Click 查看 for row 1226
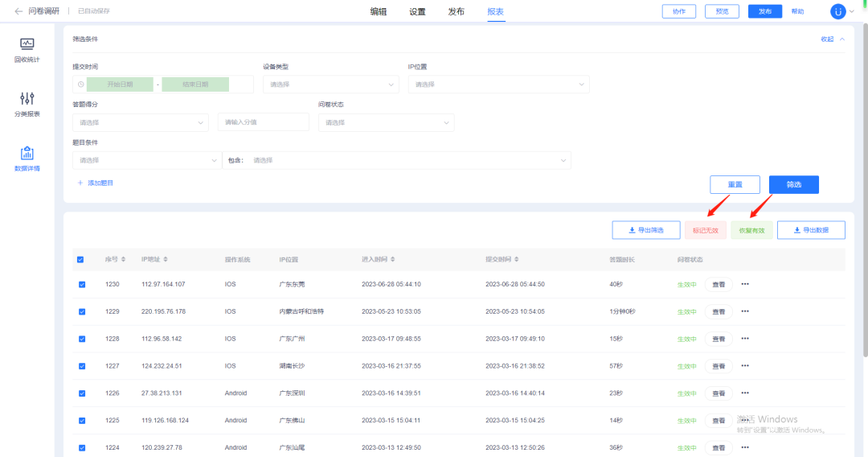 pyautogui.click(x=719, y=393)
